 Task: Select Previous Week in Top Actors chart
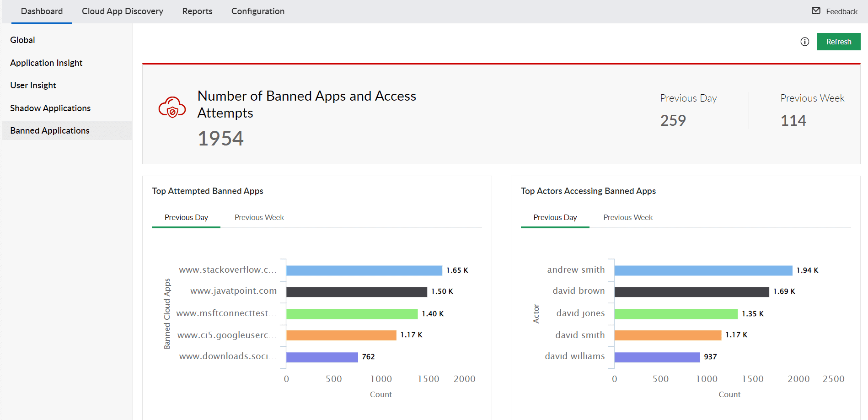(627, 217)
